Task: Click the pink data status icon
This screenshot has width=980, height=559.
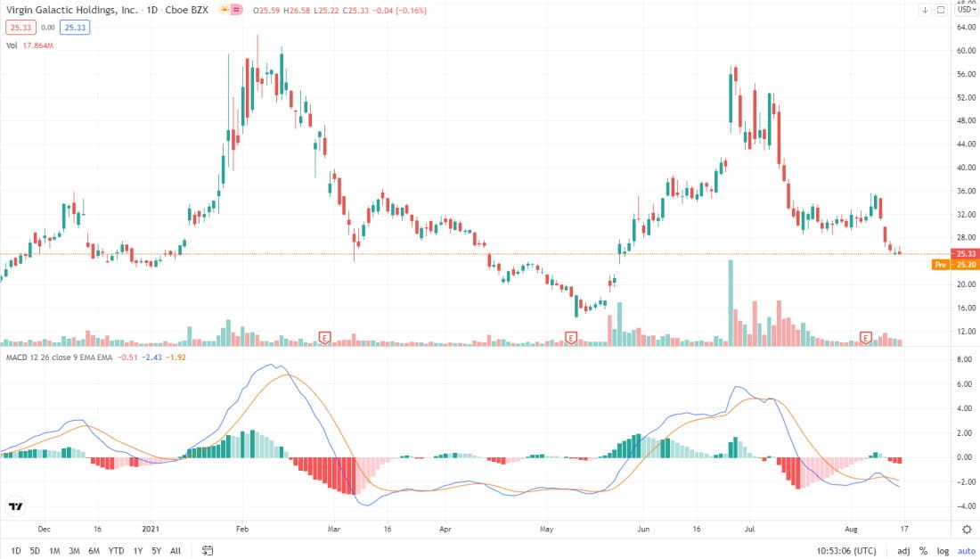Action: (x=236, y=10)
